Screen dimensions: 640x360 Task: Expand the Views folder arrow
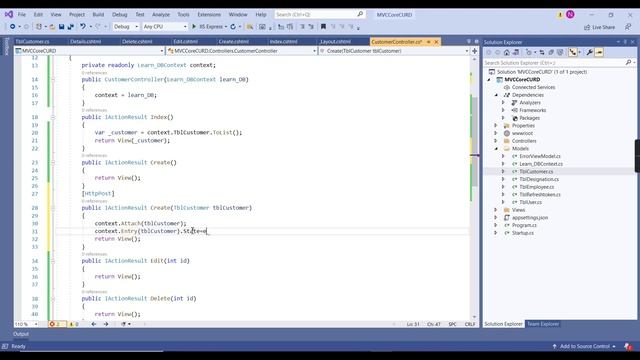tap(496, 210)
